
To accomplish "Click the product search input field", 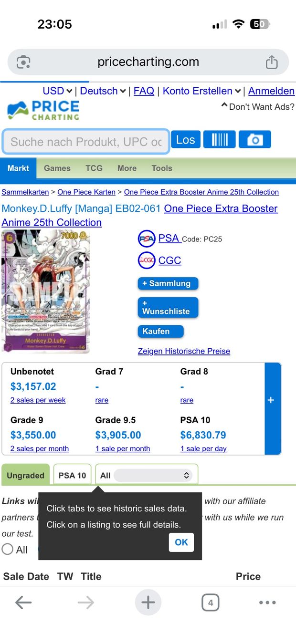I will point(86,142).
